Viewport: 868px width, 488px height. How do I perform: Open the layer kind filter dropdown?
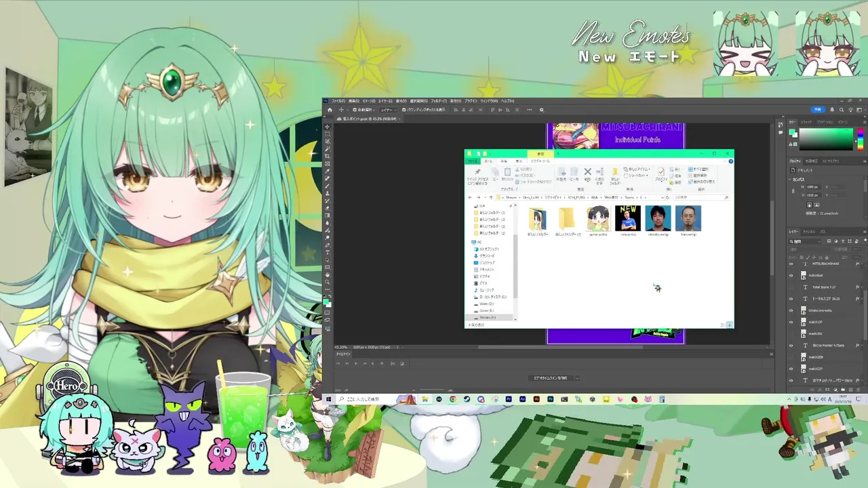805,241
